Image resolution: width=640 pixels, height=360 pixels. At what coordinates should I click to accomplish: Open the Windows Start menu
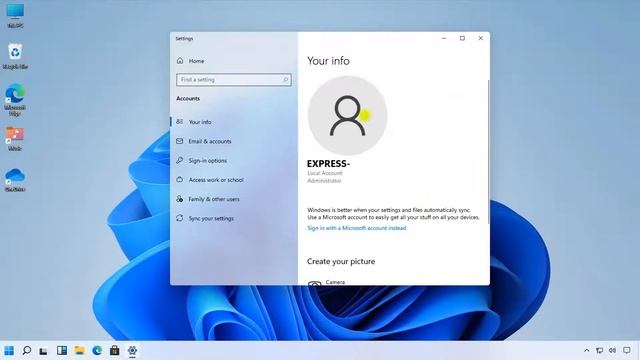(9, 350)
